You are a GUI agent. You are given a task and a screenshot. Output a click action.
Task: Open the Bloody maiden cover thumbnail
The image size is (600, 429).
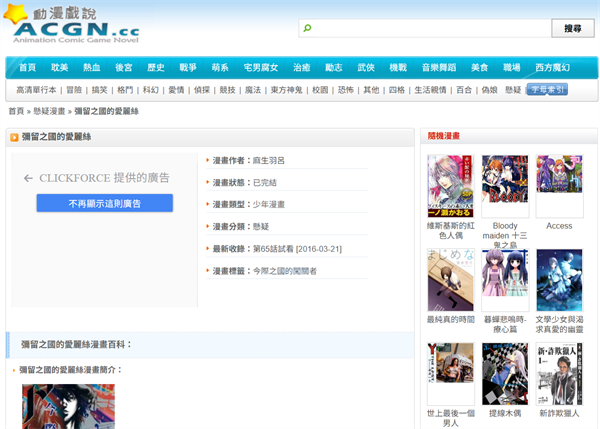(x=505, y=186)
